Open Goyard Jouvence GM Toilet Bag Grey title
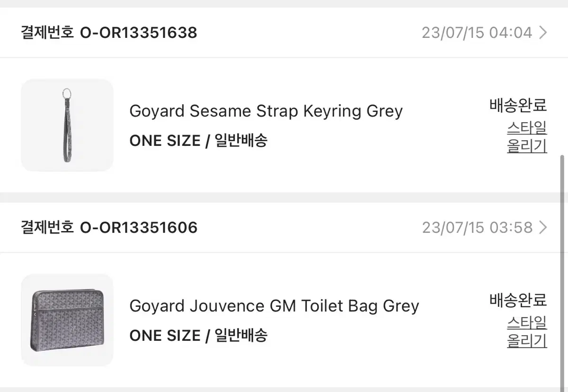568x392 pixels. [274, 306]
